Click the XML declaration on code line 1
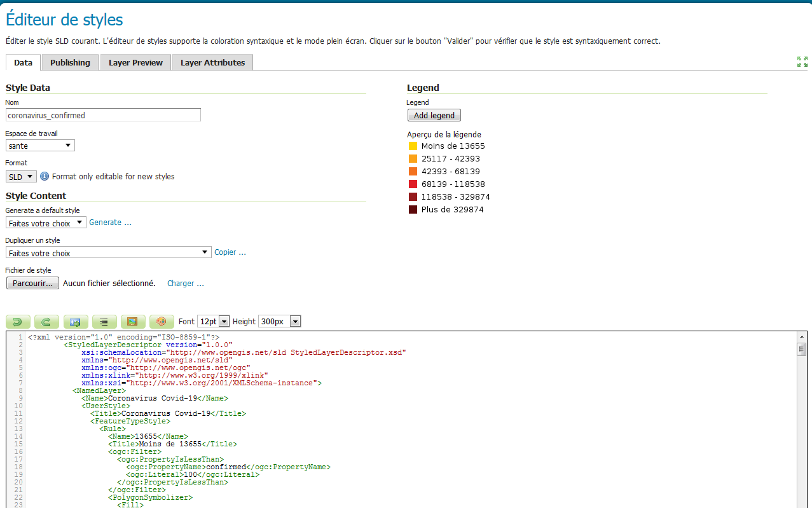Screen dimensions: 812x508 coord(124,337)
